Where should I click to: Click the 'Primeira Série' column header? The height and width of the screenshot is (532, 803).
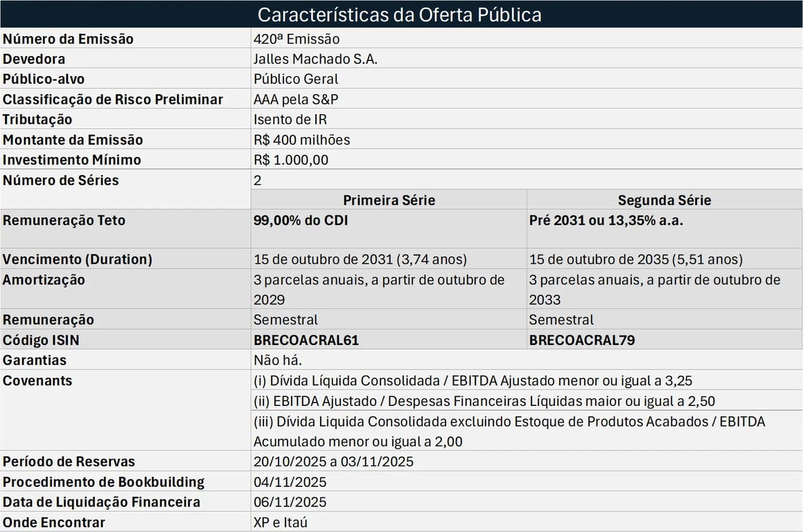[389, 200]
